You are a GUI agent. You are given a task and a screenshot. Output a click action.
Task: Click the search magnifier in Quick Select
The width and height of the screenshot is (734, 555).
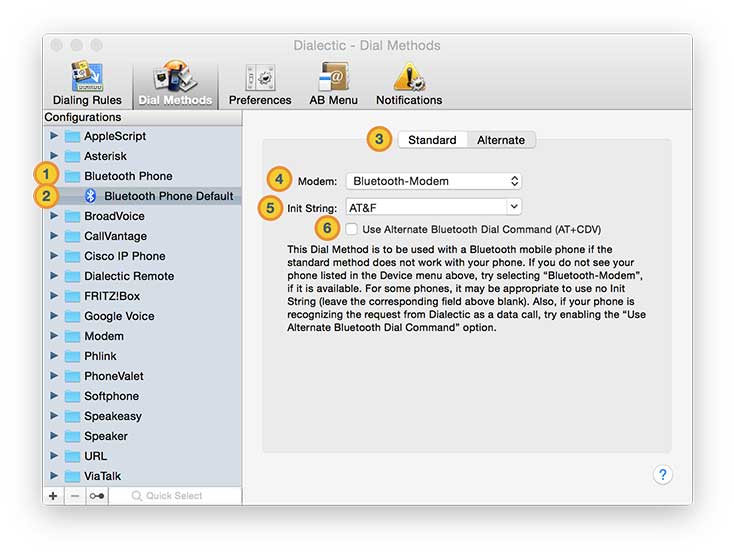[136, 496]
